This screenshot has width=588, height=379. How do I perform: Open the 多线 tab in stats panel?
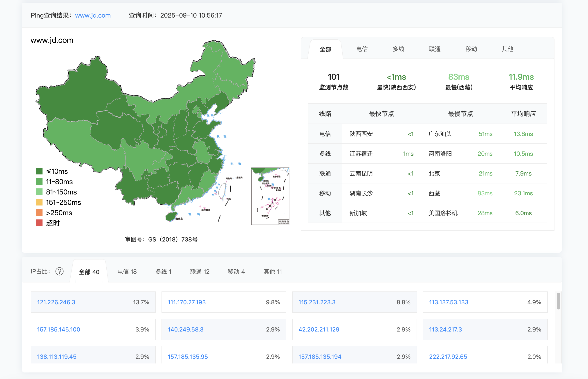pyautogui.click(x=398, y=49)
